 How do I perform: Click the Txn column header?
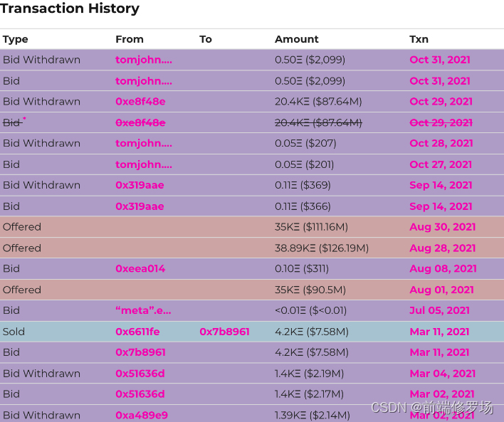(x=419, y=39)
